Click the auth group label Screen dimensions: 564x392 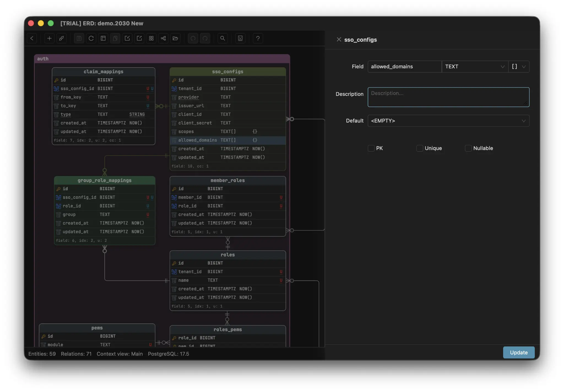coord(43,59)
